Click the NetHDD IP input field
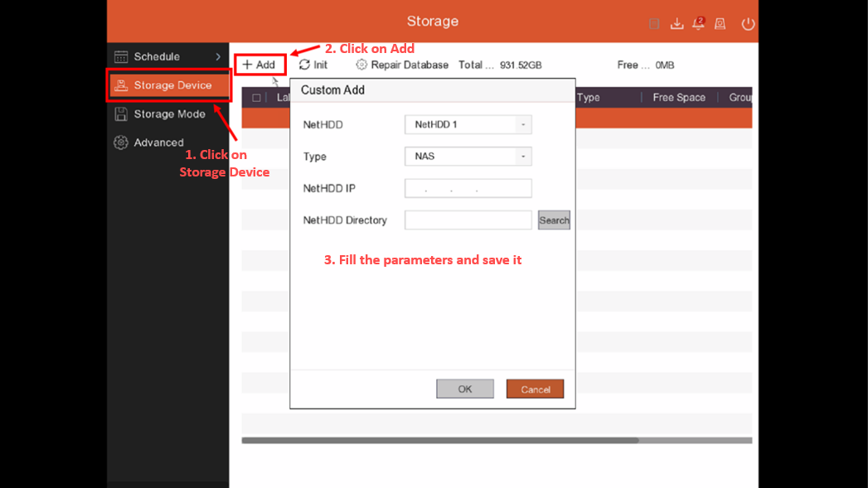 pos(468,188)
